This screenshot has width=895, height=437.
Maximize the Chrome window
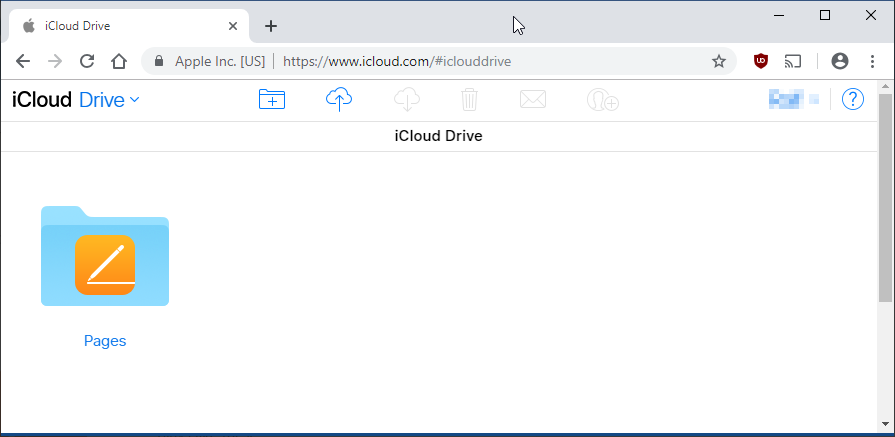coord(825,15)
